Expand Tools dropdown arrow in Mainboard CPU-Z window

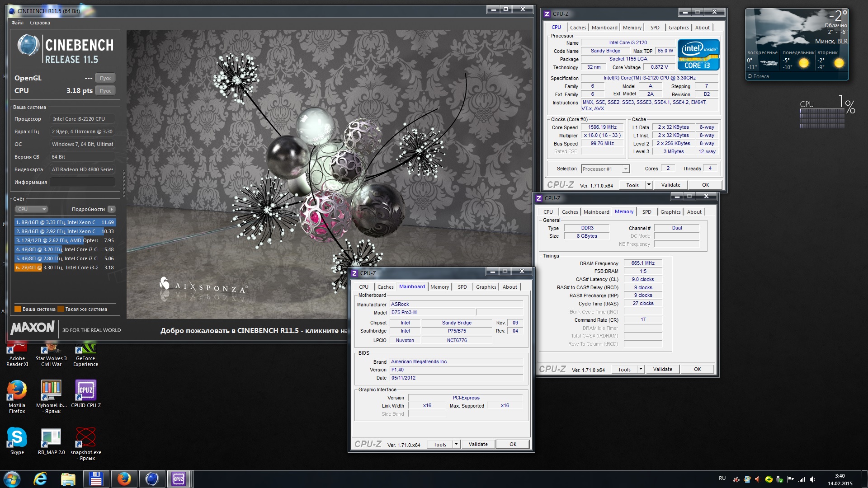tap(456, 445)
